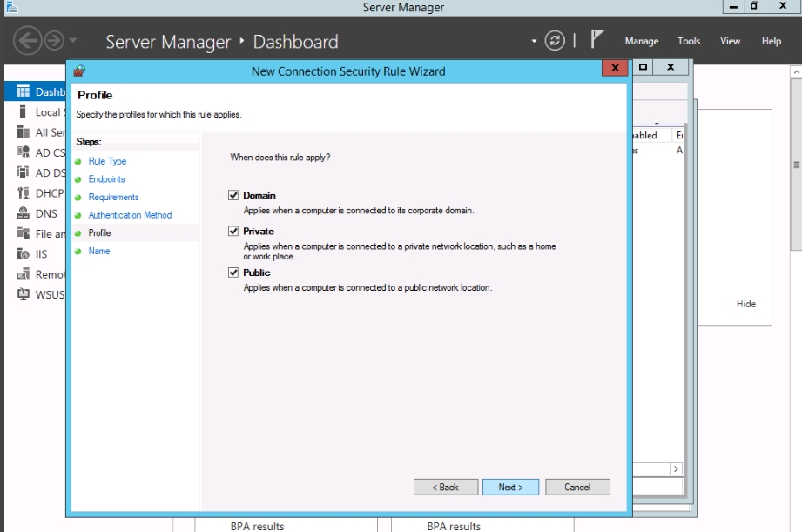This screenshot has height=532, width=802.
Task: Uncheck the Private profile checkbox
Action: click(233, 232)
